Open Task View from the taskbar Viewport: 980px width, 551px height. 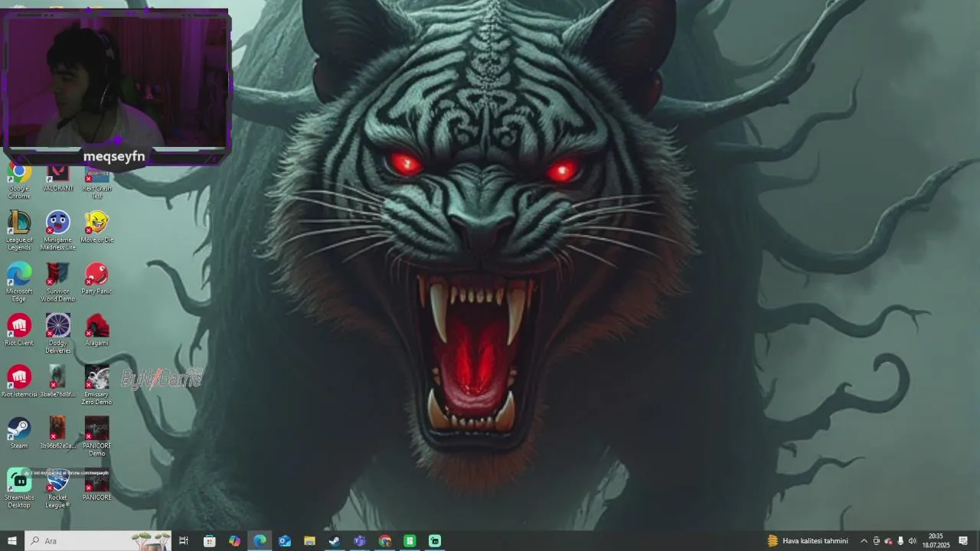click(x=184, y=541)
